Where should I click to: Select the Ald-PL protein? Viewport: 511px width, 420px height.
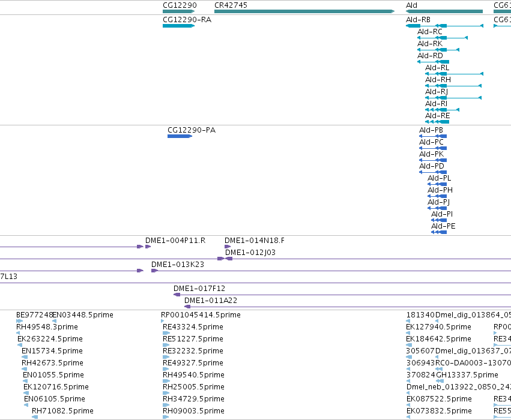(x=437, y=184)
